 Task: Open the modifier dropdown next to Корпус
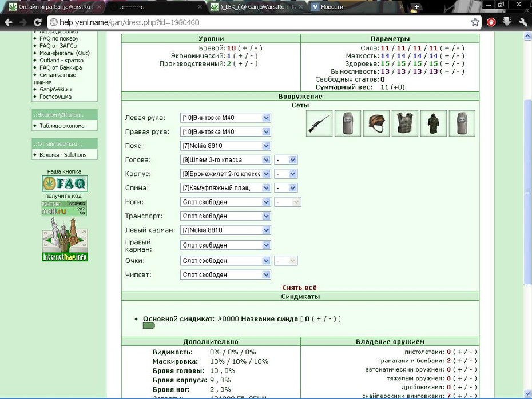(285, 174)
